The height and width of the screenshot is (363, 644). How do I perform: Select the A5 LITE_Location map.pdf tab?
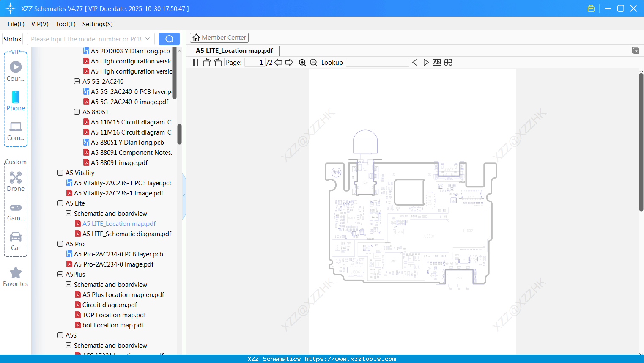234,51
